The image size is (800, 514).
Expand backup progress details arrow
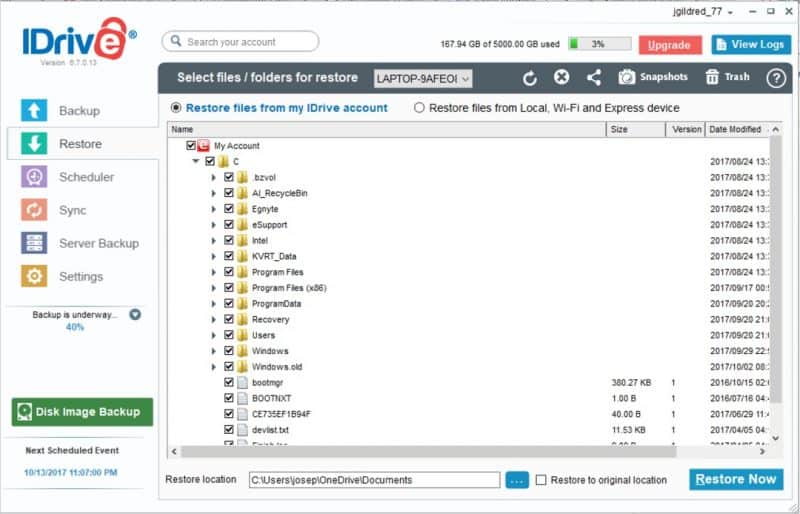pyautogui.click(x=135, y=314)
